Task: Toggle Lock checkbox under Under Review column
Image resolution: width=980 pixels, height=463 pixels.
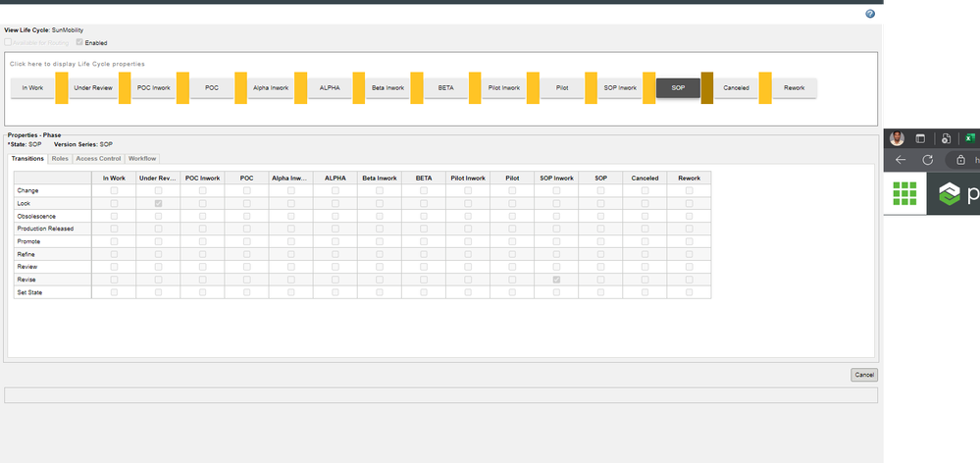Action: click(x=158, y=204)
